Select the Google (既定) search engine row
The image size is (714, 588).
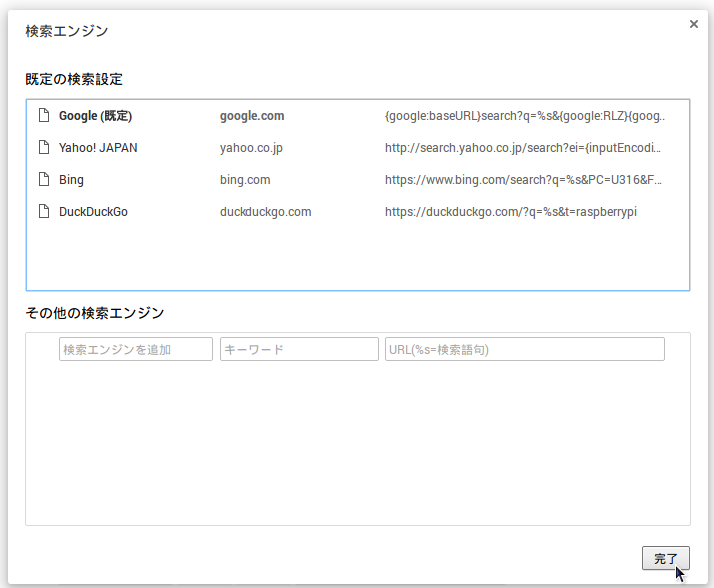[x=95, y=116]
